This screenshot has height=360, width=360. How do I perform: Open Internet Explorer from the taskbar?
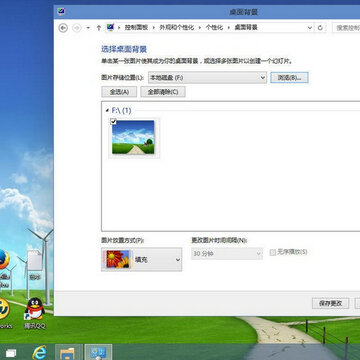(x=40, y=352)
